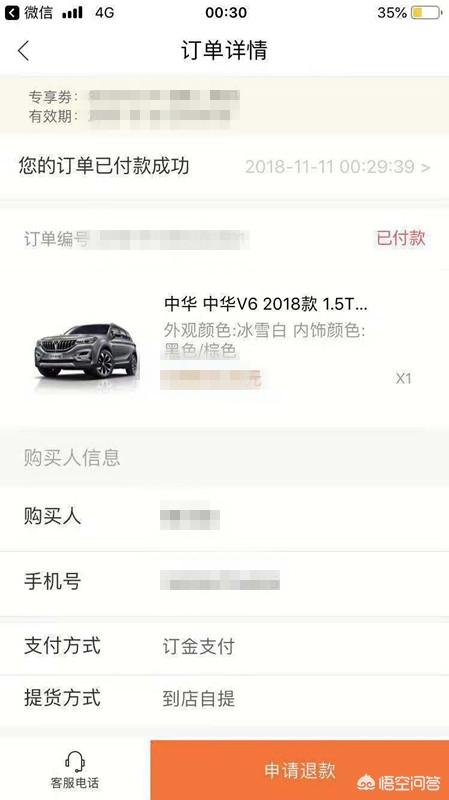
Task: Tap the 已付款 paid status label
Action: pos(401,238)
